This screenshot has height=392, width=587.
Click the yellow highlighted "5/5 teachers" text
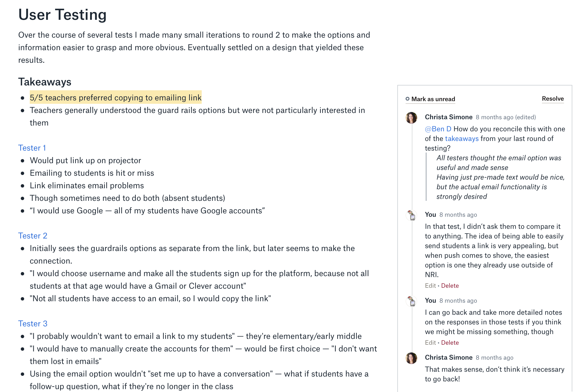(115, 98)
